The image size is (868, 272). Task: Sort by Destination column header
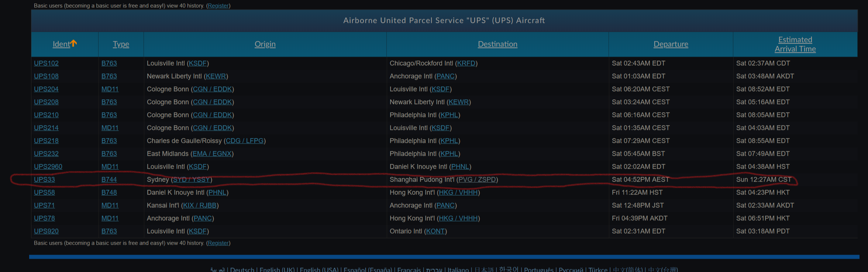[497, 44]
